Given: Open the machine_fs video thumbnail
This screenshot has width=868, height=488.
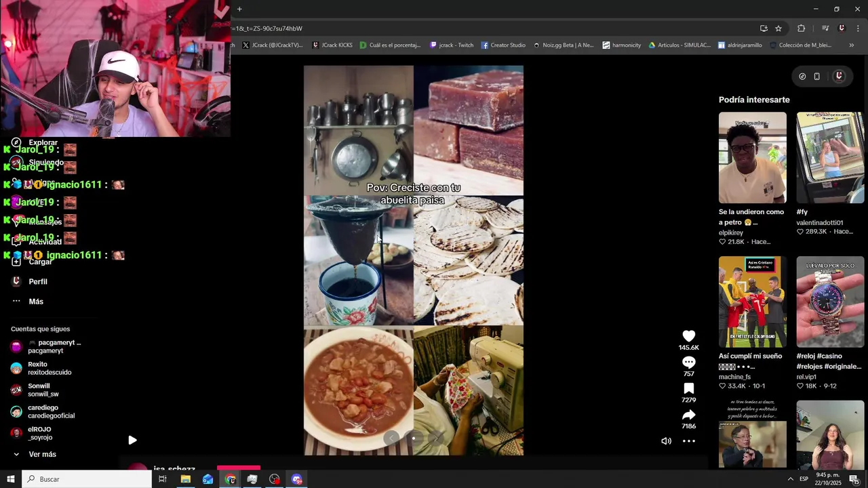Looking at the screenshot, I should (752, 302).
